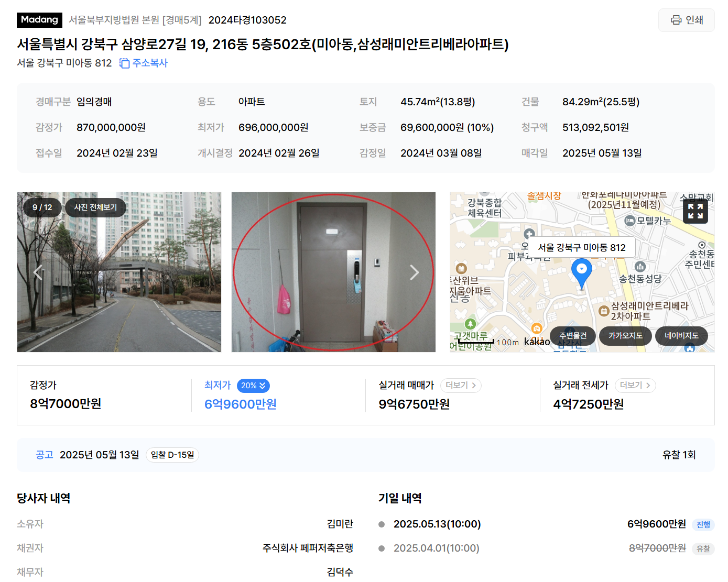Click the printer icon for 인쇄
Viewport: 728px width, 582px height.
pyautogui.click(x=676, y=20)
